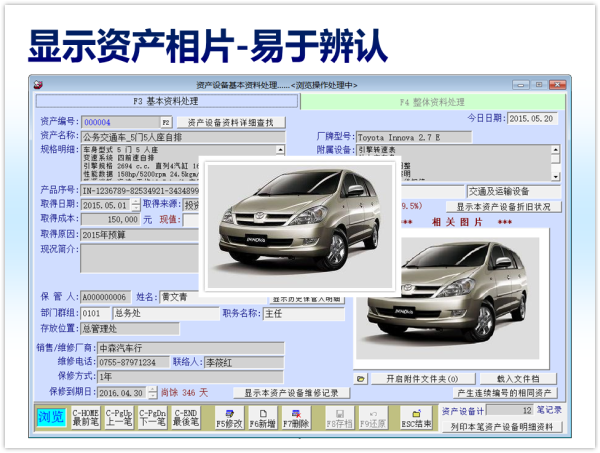Click the enlarged Toyota Innova photo popup
This screenshot has height=453, width=600.
pyautogui.click(x=300, y=226)
